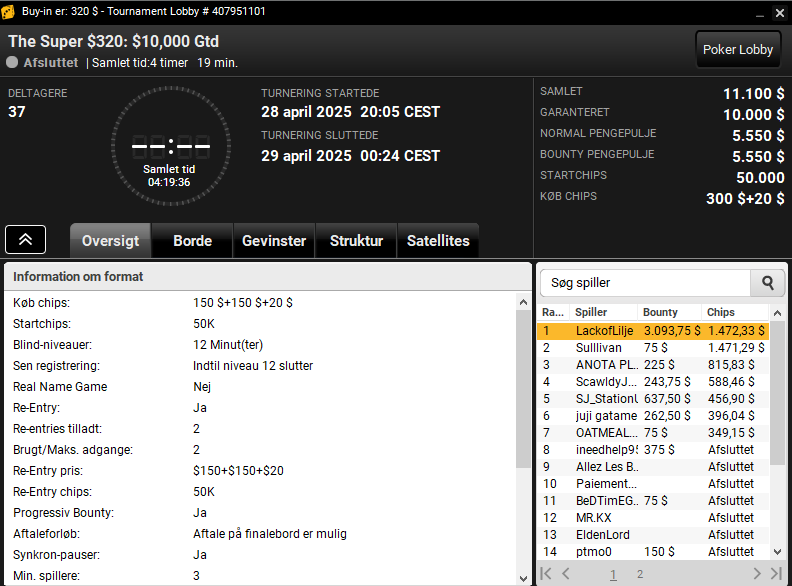The image size is (792, 586).
Task: Click the format info scroll-down arrow
Action: [523, 578]
